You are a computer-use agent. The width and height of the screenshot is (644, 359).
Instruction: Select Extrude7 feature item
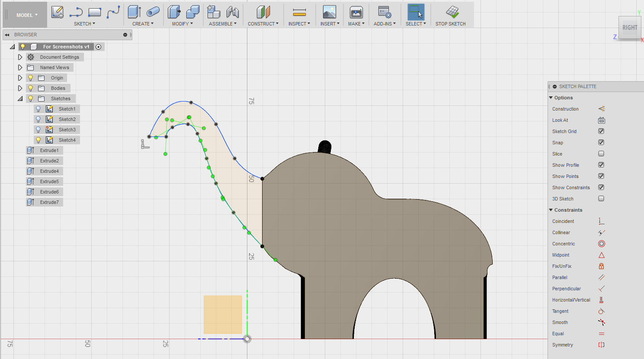click(x=45, y=202)
